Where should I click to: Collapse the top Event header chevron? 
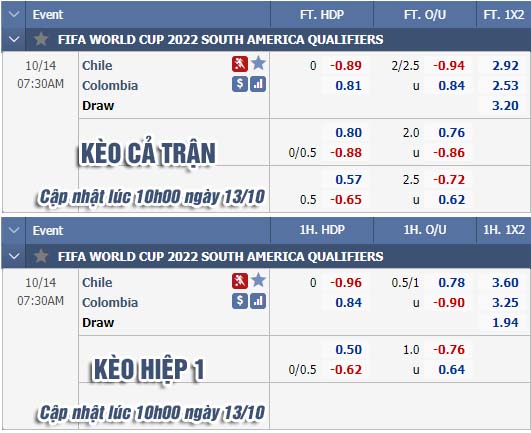pos(14,14)
